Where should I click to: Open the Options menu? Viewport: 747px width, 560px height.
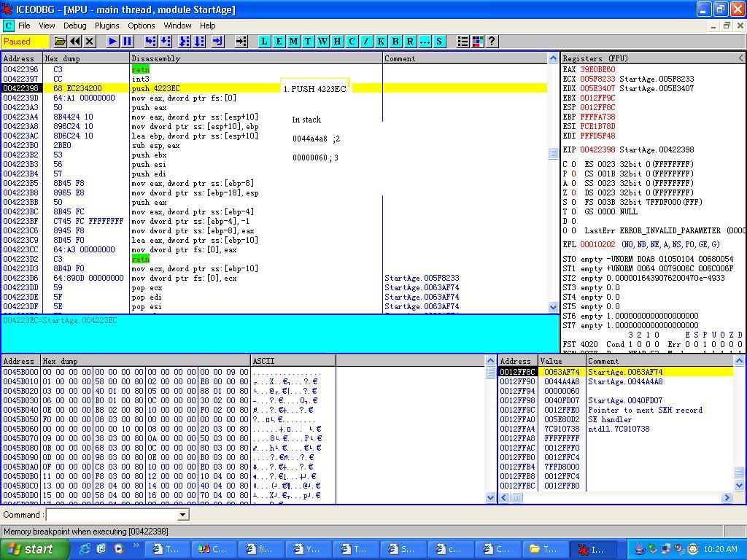(141, 26)
